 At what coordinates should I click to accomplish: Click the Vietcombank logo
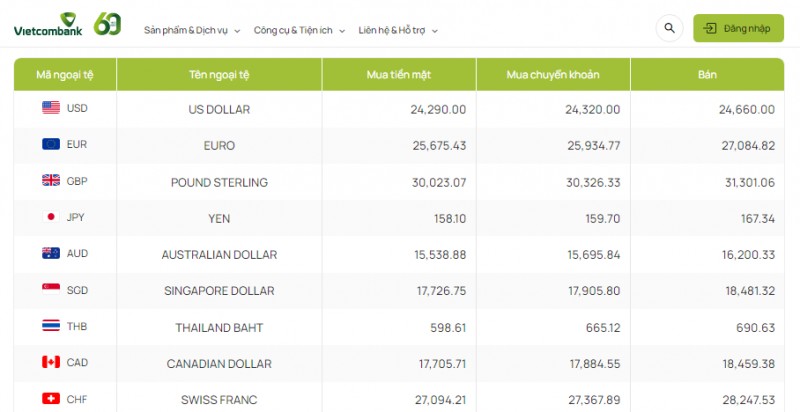pyautogui.click(x=47, y=26)
